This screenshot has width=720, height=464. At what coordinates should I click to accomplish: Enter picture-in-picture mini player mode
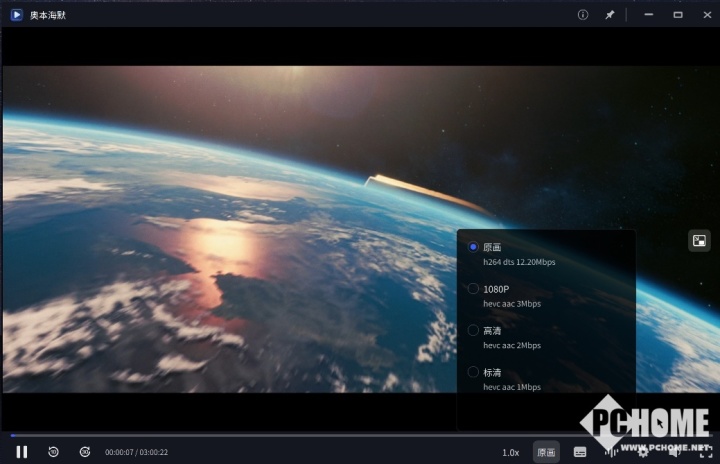[699, 240]
